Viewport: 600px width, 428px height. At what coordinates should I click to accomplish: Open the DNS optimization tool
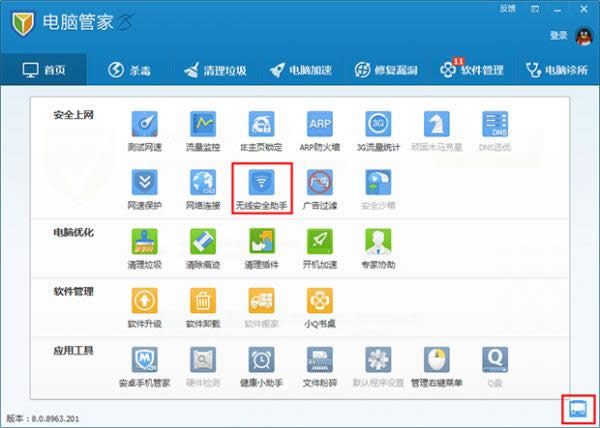click(x=495, y=131)
